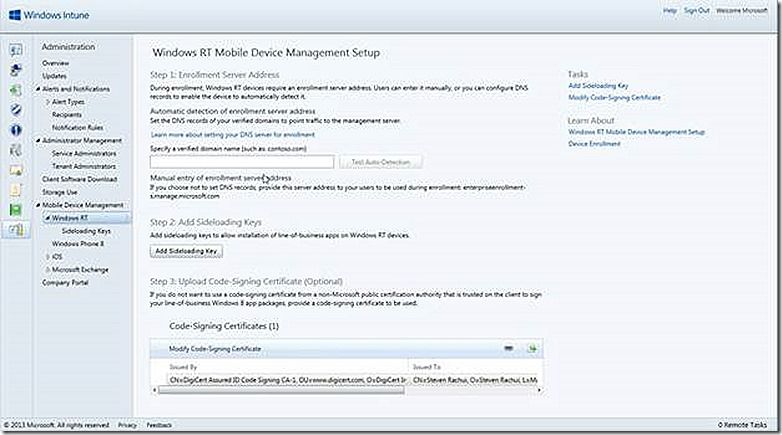Open Device Enrollment learn-about link

594,144
